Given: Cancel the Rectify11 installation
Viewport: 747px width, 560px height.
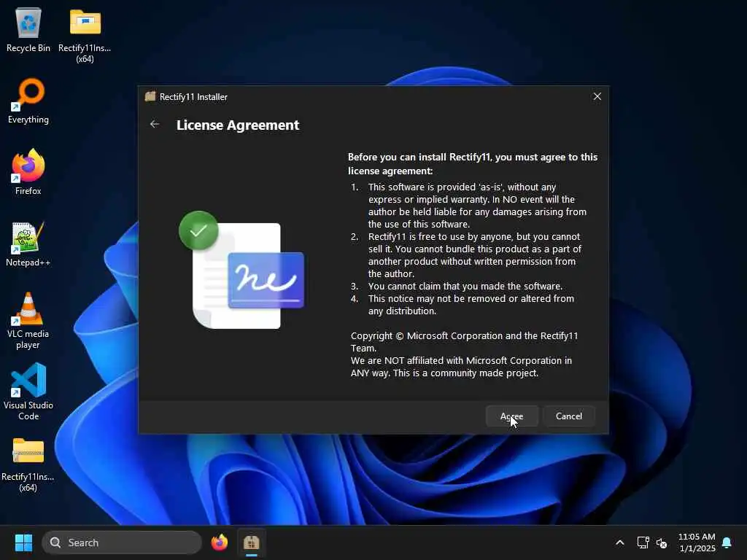Looking at the screenshot, I should pos(569,416).
